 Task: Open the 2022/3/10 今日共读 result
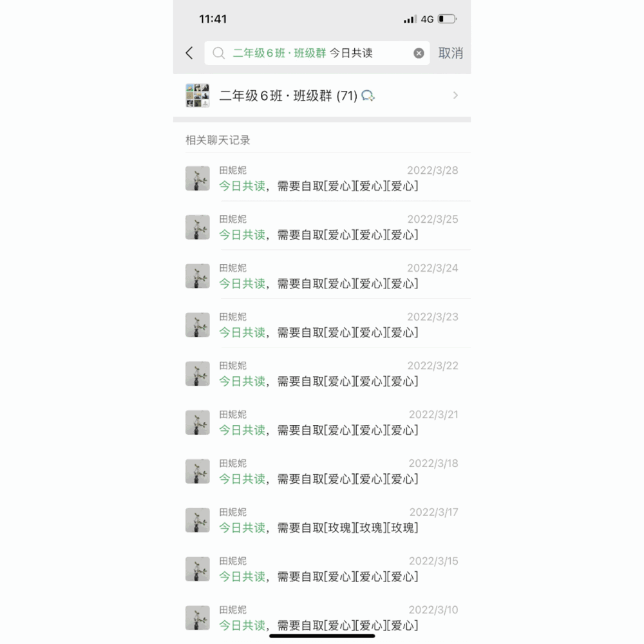322,618
